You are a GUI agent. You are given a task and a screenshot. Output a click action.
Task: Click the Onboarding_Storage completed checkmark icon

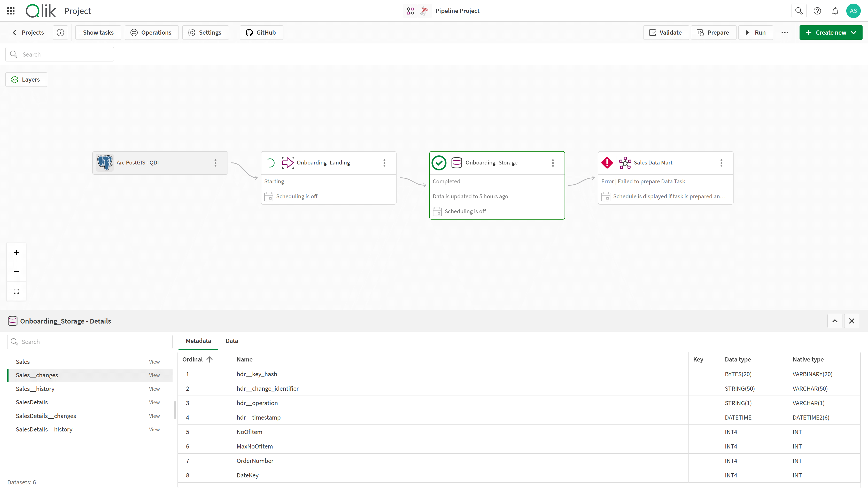tap(439, 163)
